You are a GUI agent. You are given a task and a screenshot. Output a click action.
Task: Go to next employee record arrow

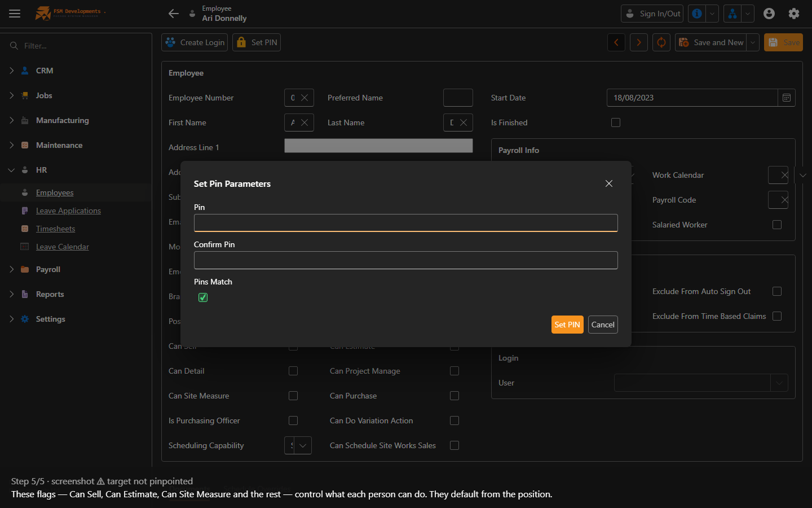(639, 42)
